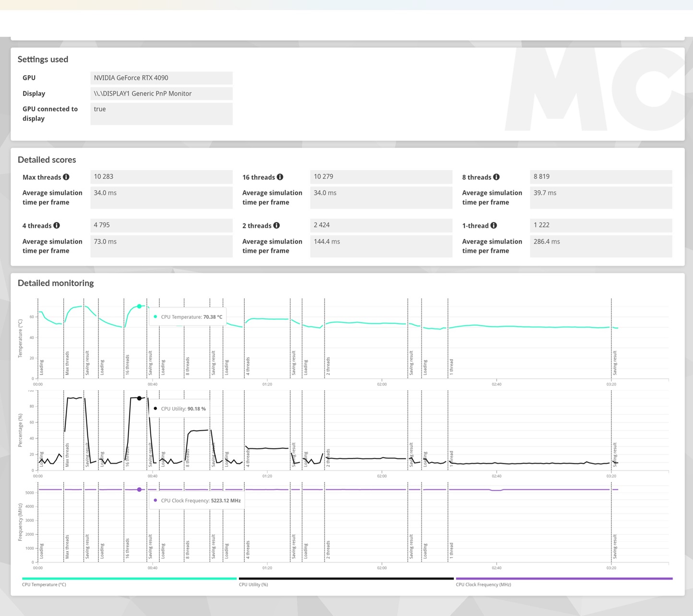Click the black data point on CPU utility graph
The width and height of the screenshot is (693, 616).
click(139, 398)
